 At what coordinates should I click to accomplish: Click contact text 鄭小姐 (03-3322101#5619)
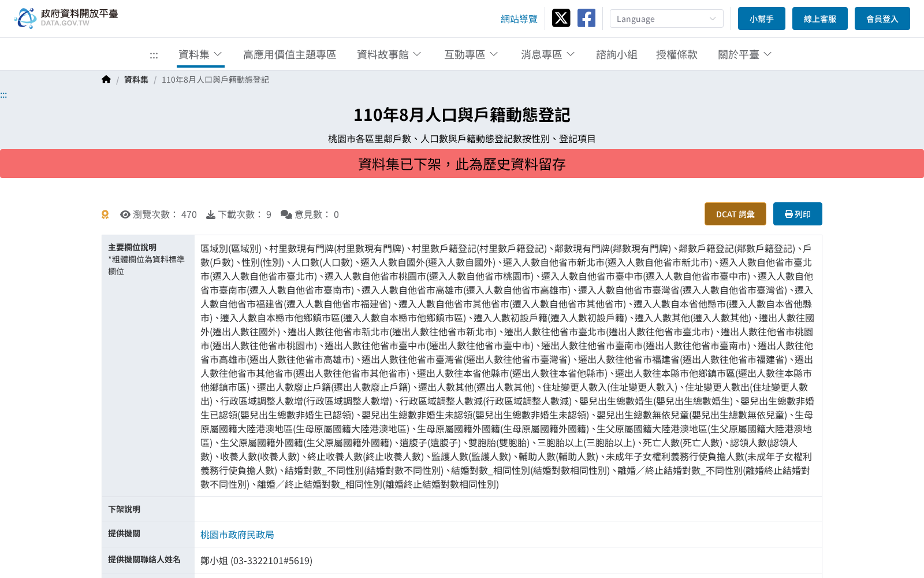tap(256, 561)
